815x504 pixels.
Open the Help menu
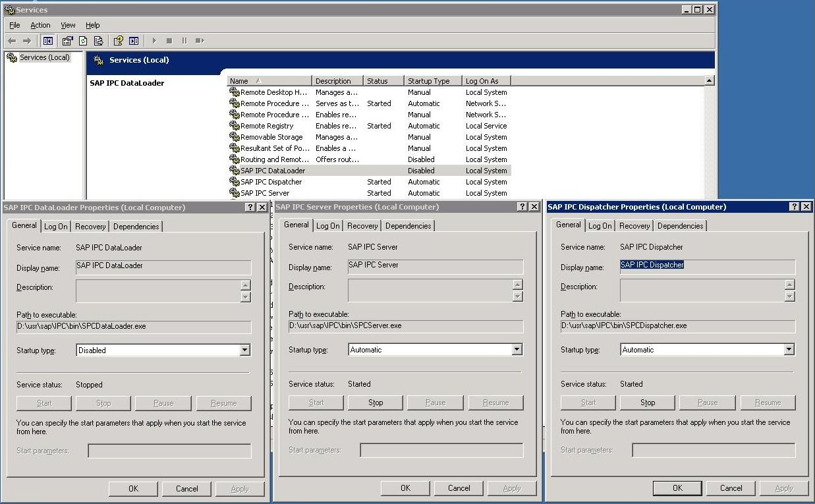click(93, 25)
